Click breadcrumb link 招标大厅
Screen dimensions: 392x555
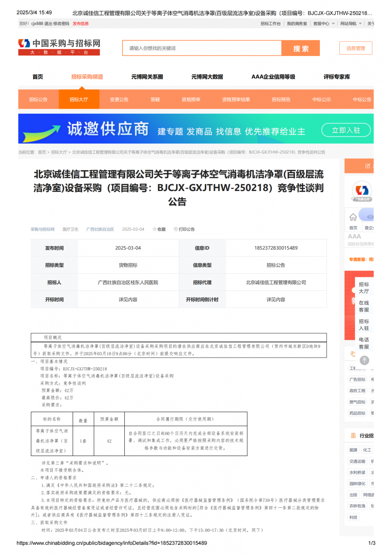59,152
